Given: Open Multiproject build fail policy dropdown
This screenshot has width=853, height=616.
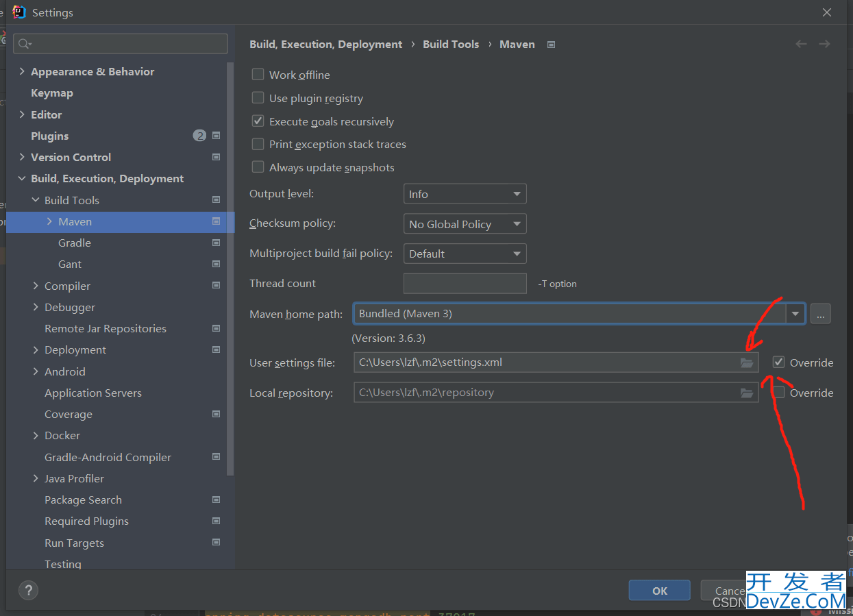Looking at the screenshot, I should click(465, 254).
